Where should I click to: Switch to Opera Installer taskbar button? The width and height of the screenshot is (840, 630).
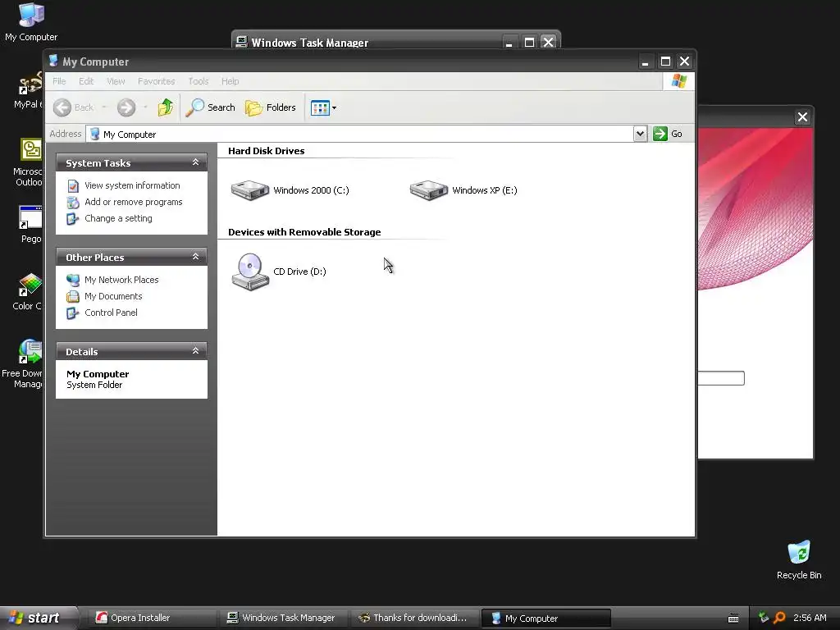click(x=152, y=618)
